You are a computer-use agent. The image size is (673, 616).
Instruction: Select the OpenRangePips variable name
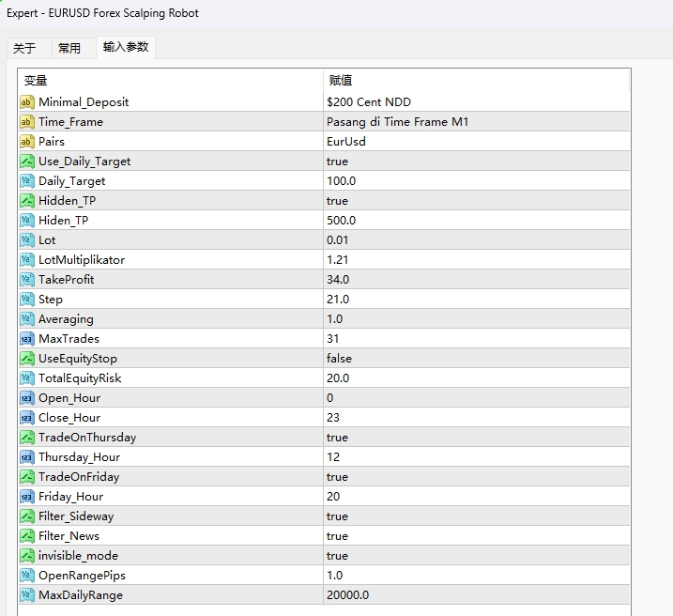[82, 576]
